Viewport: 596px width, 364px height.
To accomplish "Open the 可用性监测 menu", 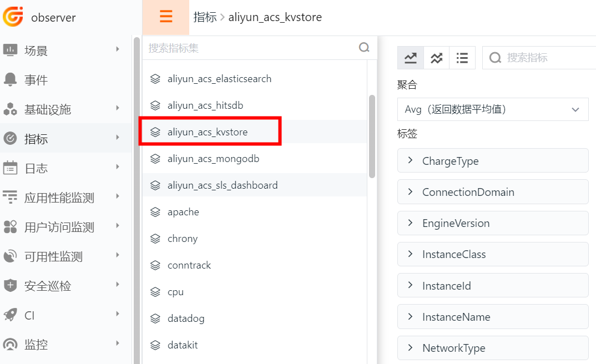I will pos(65,256).
